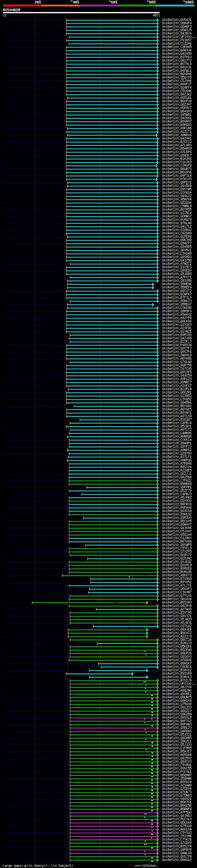Select the UniRef100_Q8LSK6 row label
This screenshot has width=197, height=868.
point(176,822)
